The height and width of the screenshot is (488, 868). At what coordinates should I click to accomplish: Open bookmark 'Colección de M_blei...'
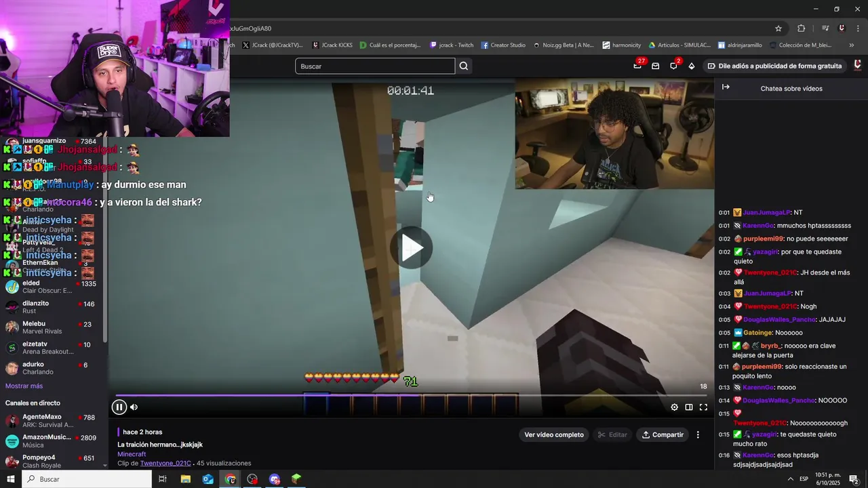800,45
